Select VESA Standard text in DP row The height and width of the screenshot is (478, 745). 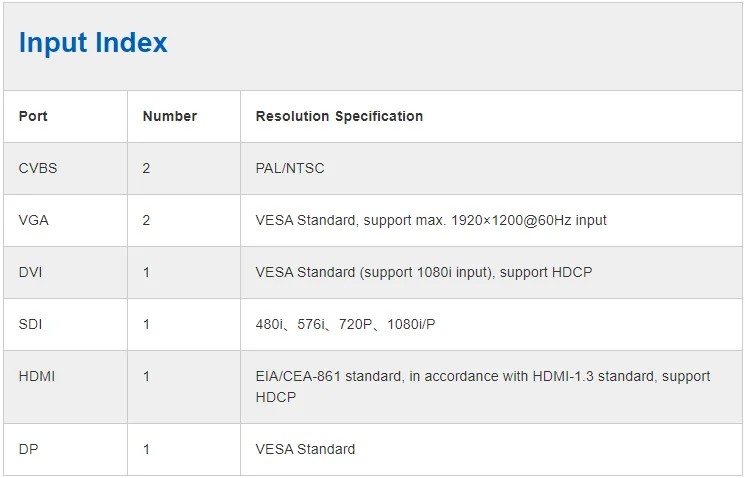click(305, 449)
